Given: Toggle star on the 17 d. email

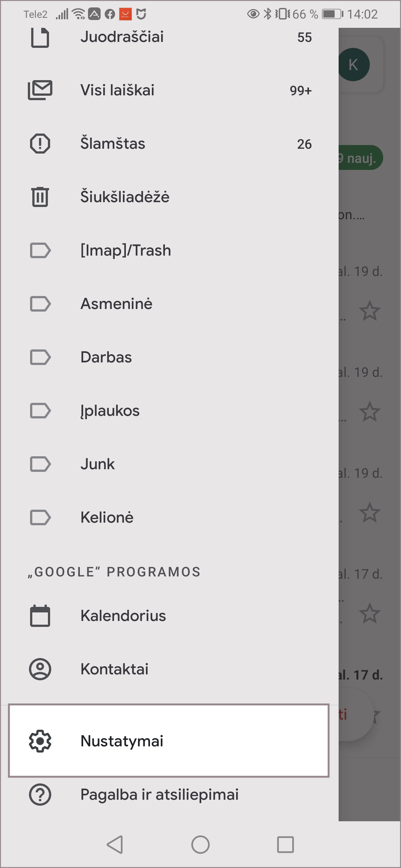Looking at the screenshot, I should point(370,614).
